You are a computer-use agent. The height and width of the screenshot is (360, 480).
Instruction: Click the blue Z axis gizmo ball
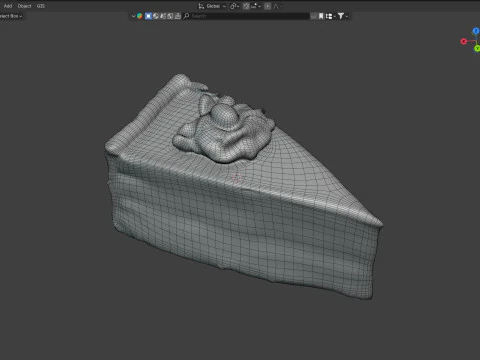click(x=476, y=31)
